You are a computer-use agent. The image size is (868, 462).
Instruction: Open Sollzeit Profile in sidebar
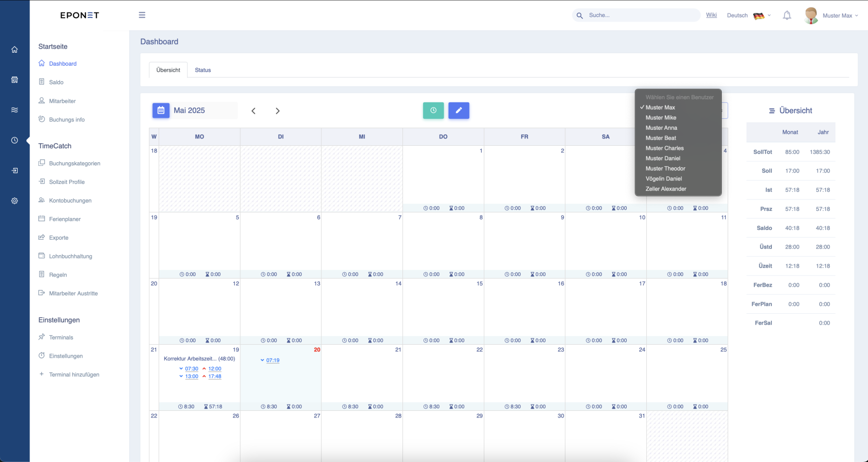67,182
